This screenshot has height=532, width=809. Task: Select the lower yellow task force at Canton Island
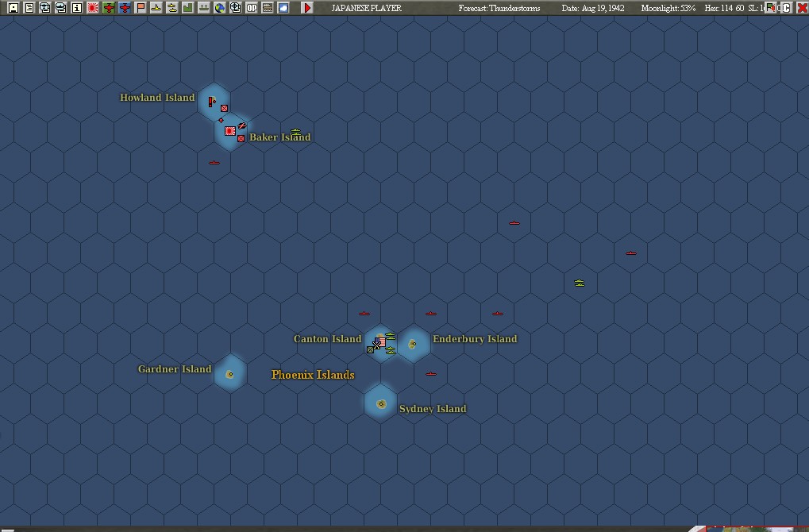391,350
